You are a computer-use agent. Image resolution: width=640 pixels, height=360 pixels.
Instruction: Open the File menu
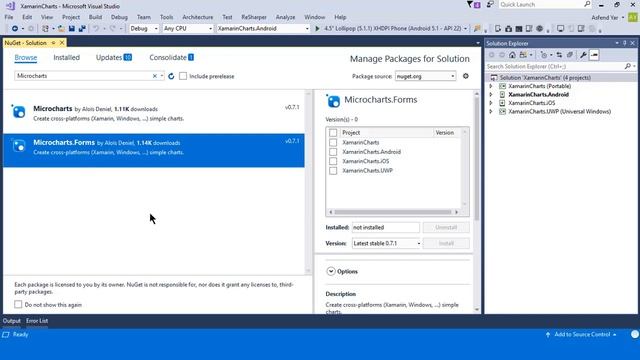[x=9, y=17]
